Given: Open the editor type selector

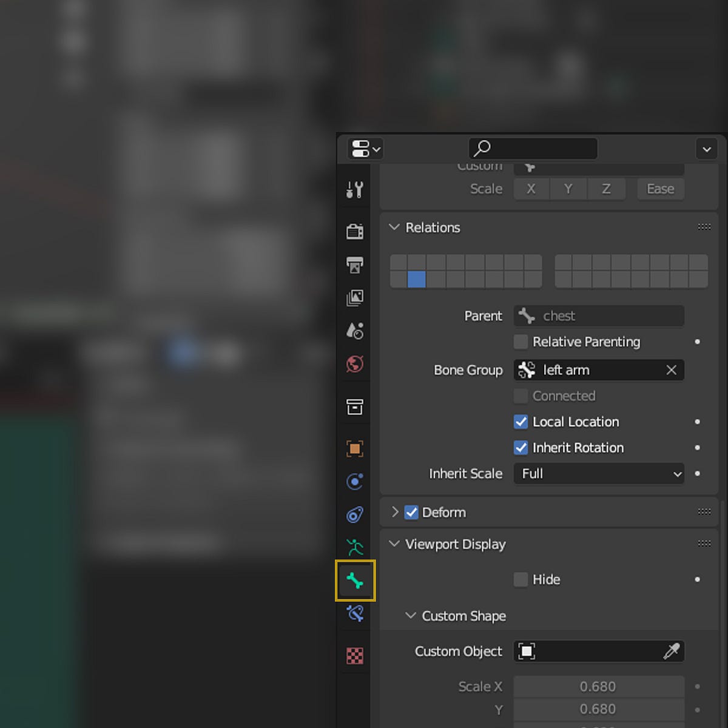Looking at the screenshot, I should (364, 149).
